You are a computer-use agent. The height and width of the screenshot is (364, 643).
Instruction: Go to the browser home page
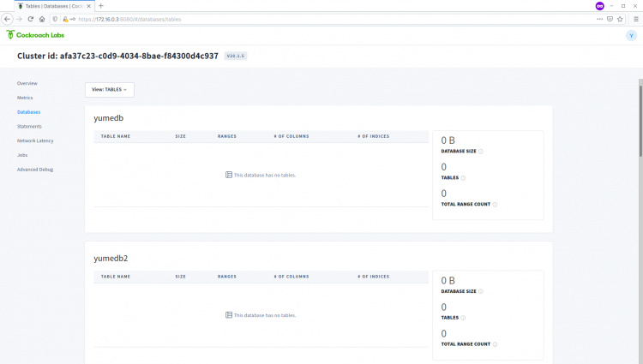coord(42,18)
